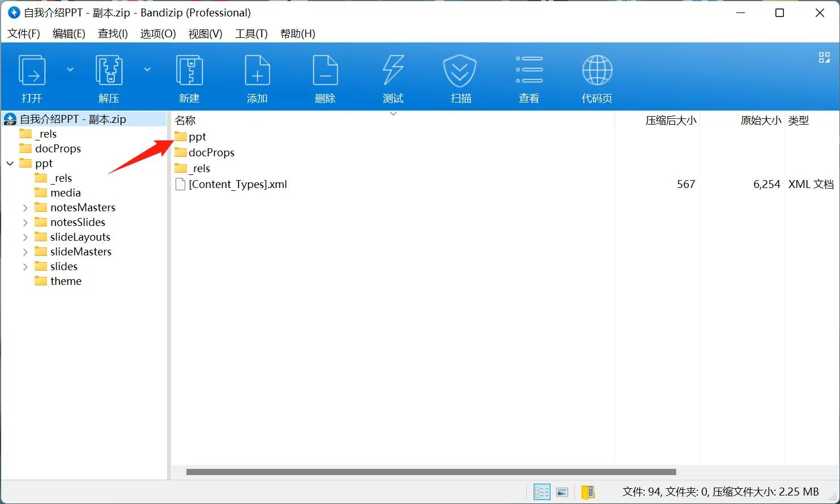Screen dimensions: 840x504
Task: Select _rels subfolder under ppt in tree
Action: point(61,178)
